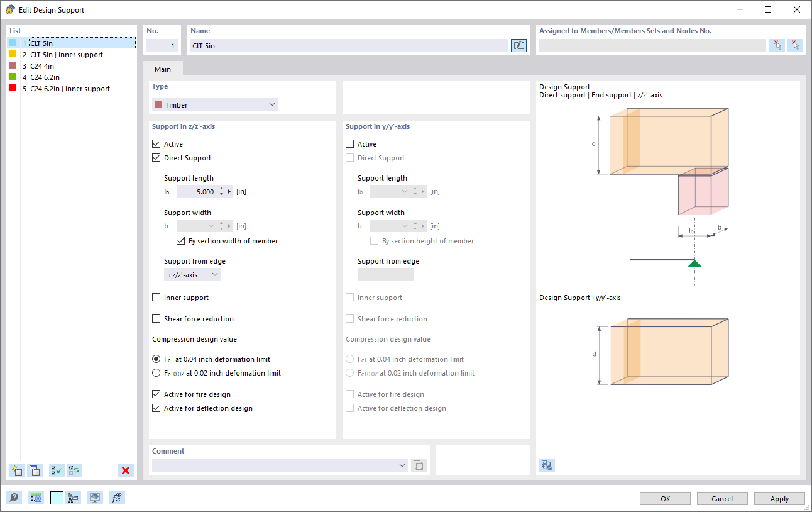Copy the selected design support

tap(35, 470)
